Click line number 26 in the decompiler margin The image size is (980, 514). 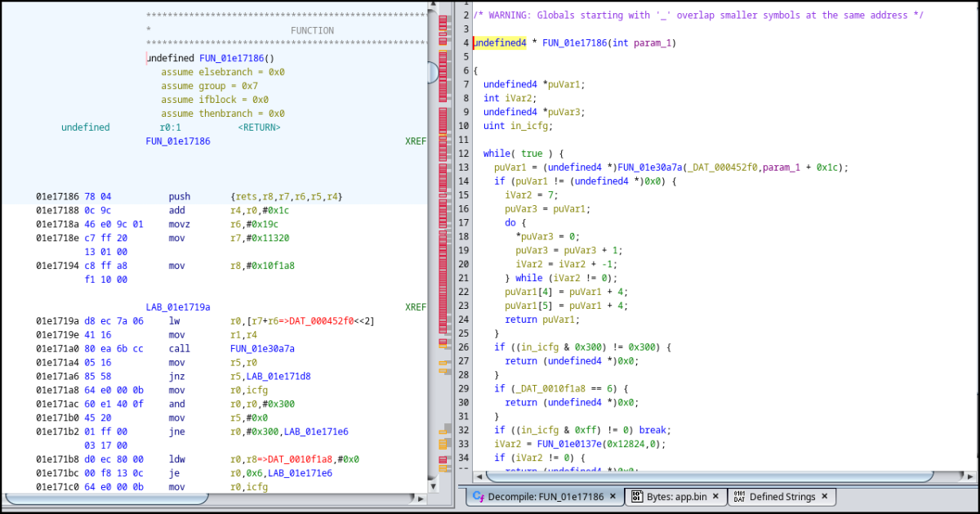point(462,346)
